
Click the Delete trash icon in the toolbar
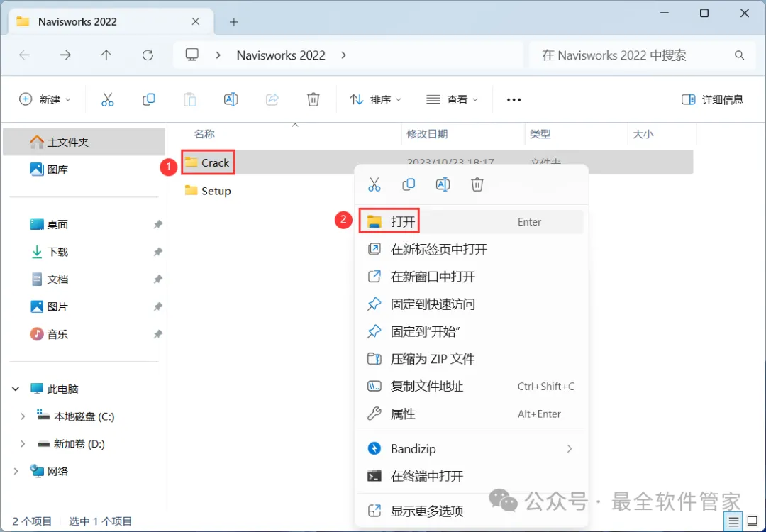(x=313, y=99)
